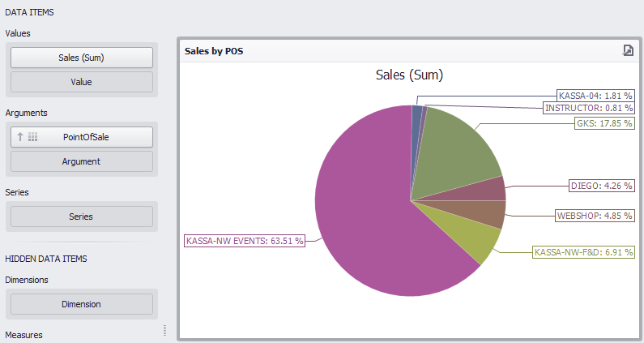The height and width of the screenshot is (343, 644).
Task: Select the PointOfSale argument item
Action: pos(86,137)
